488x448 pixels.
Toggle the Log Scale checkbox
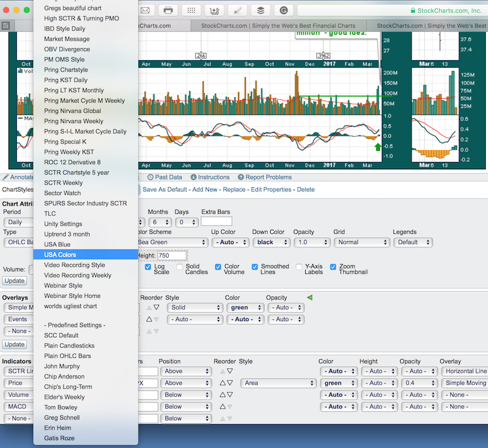tap(148, 267)
